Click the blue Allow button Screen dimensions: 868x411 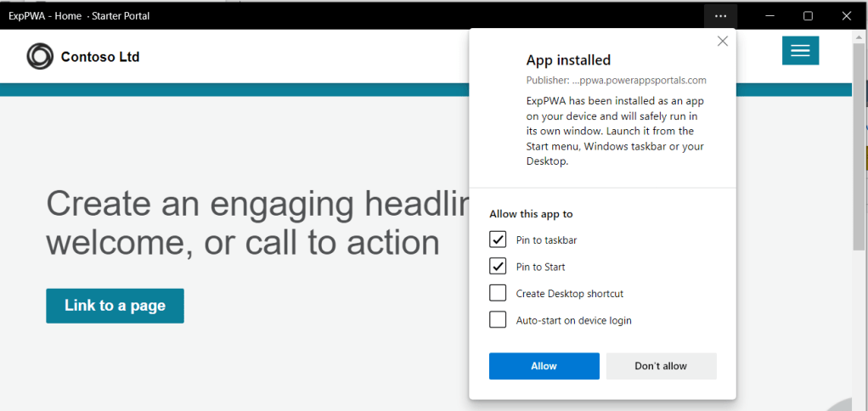point(544,366)
